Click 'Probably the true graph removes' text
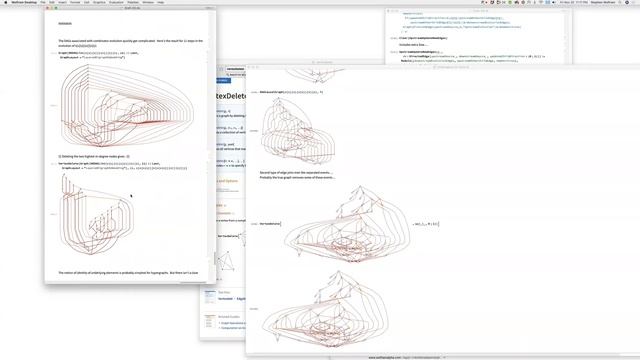The width and height of the screenshot is (640, 360). pos(298,178)
